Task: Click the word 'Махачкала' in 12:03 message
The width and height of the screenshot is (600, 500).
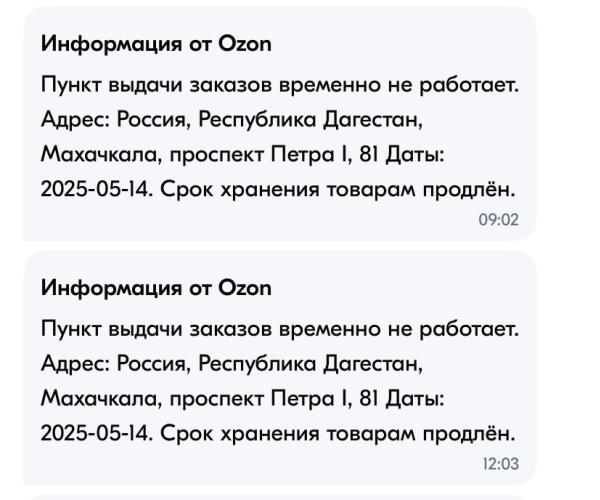Action: coord(101,399)
